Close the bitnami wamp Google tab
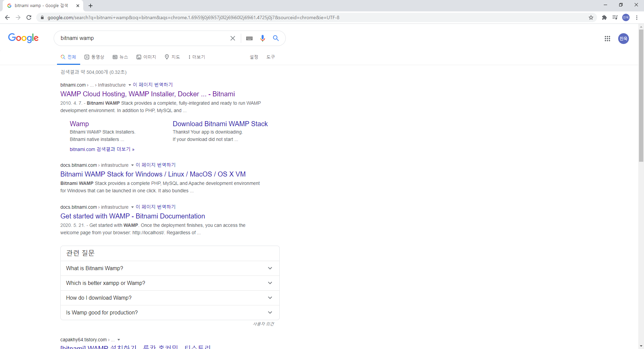Screen dimensions: 644x349 tap(78, 6)
